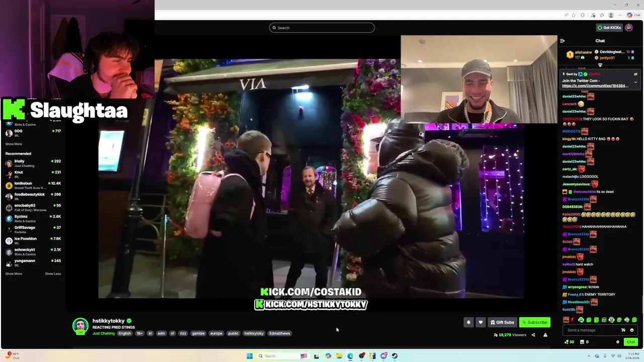
Task: Open user profile avatar in Kick header
Action: [629, 28]
